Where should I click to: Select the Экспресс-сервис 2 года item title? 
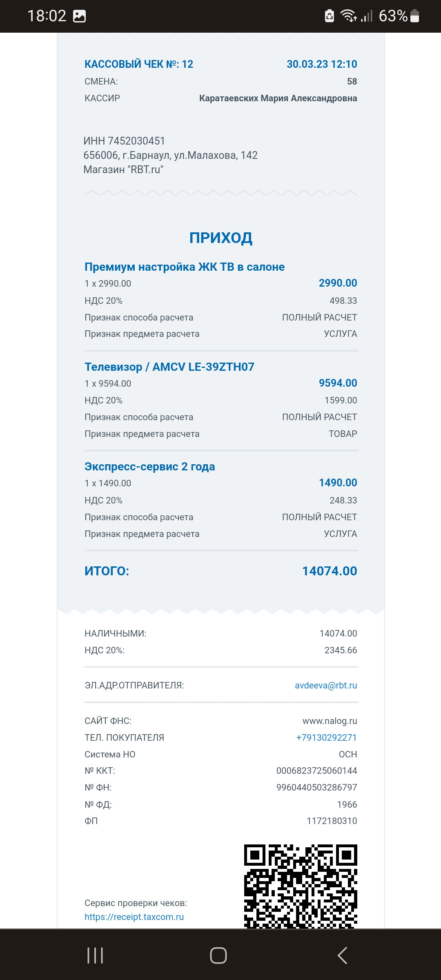(x=149, y=466)
